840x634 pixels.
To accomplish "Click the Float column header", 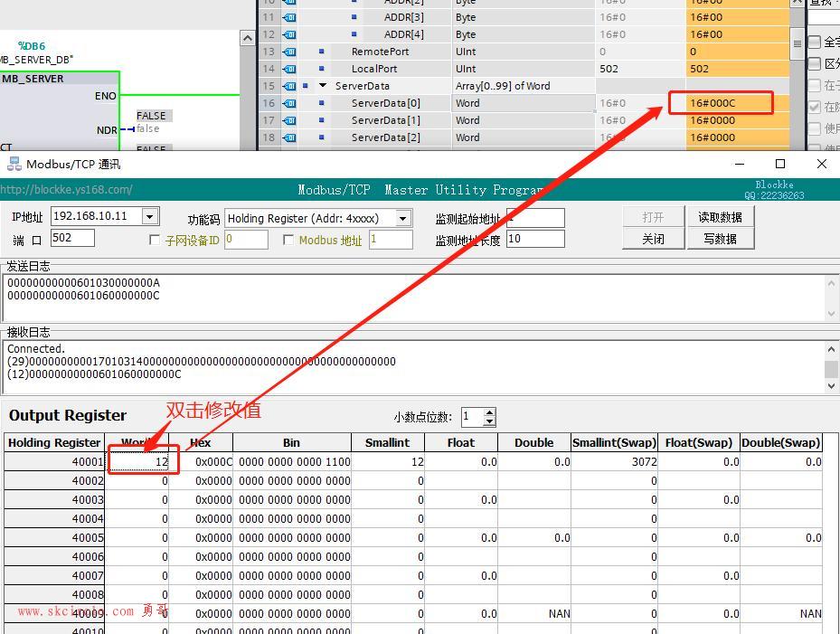I will (x=461, y=442).
